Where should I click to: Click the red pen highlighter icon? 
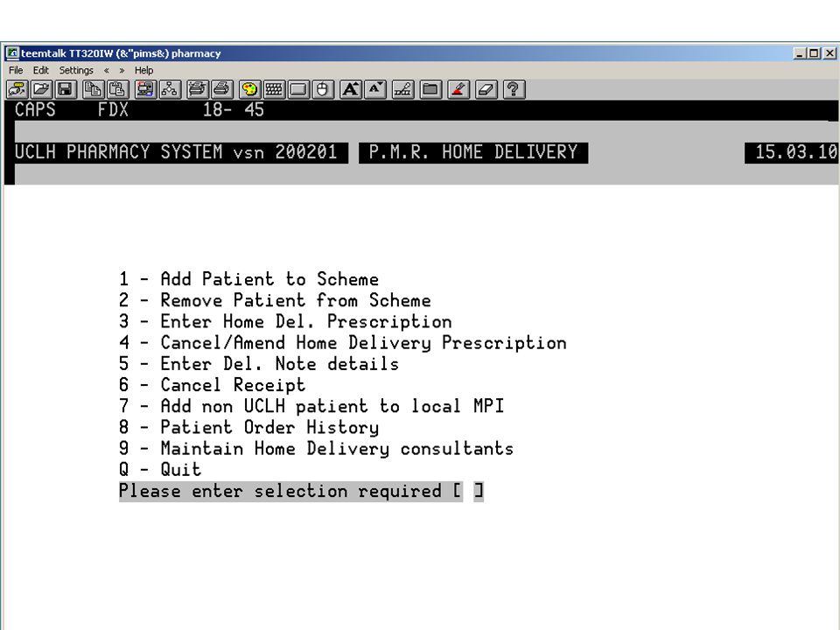[x=458, y=89]
